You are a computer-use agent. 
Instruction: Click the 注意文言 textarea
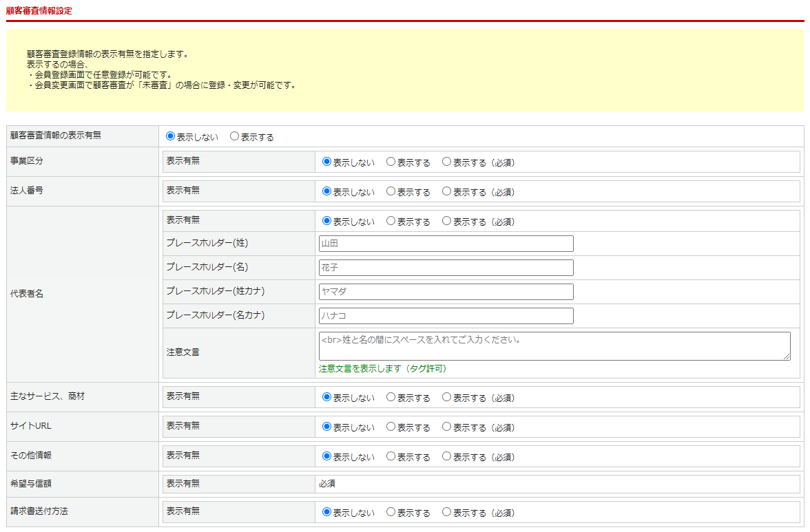click(x=554, y=346)
